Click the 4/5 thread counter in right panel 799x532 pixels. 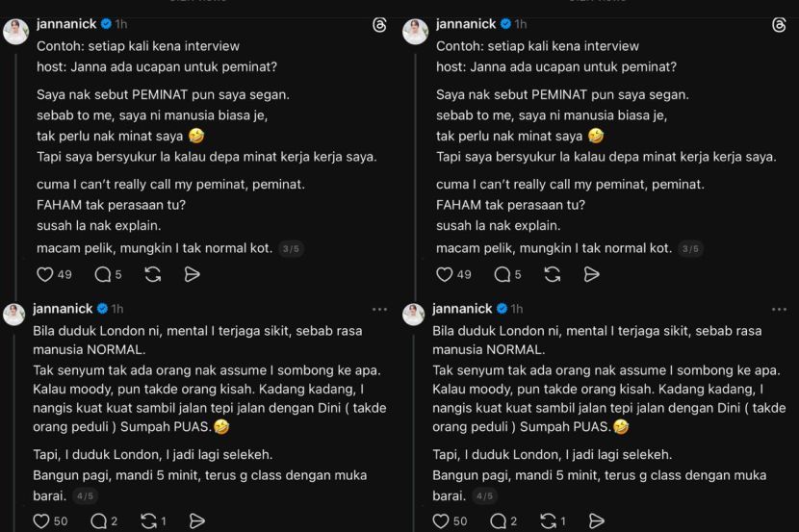(x=484, y=496)
